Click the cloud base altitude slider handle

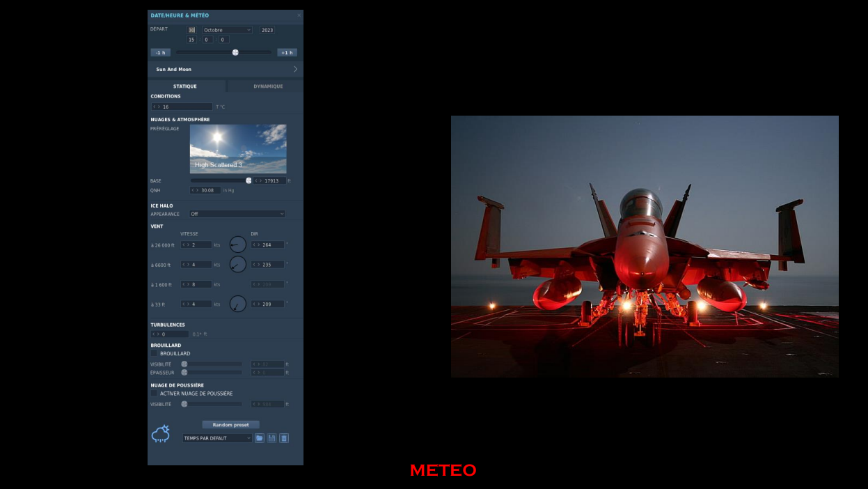coord(248,180)
